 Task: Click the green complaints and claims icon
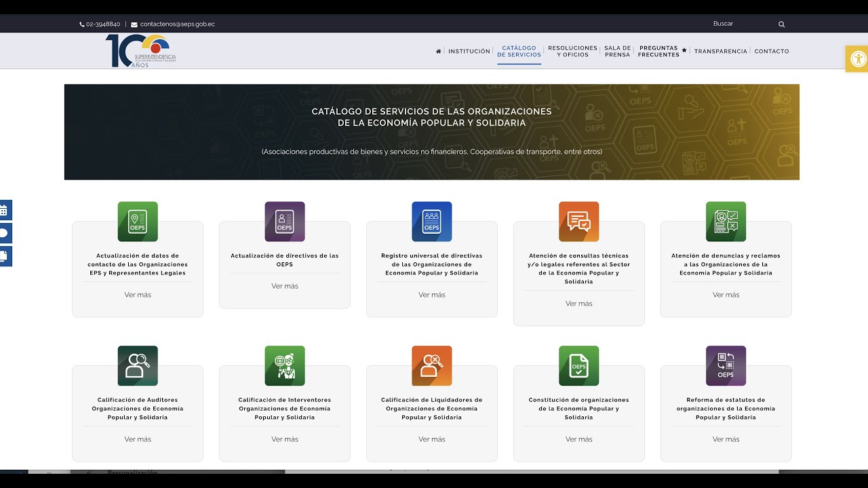coord(726,222)
